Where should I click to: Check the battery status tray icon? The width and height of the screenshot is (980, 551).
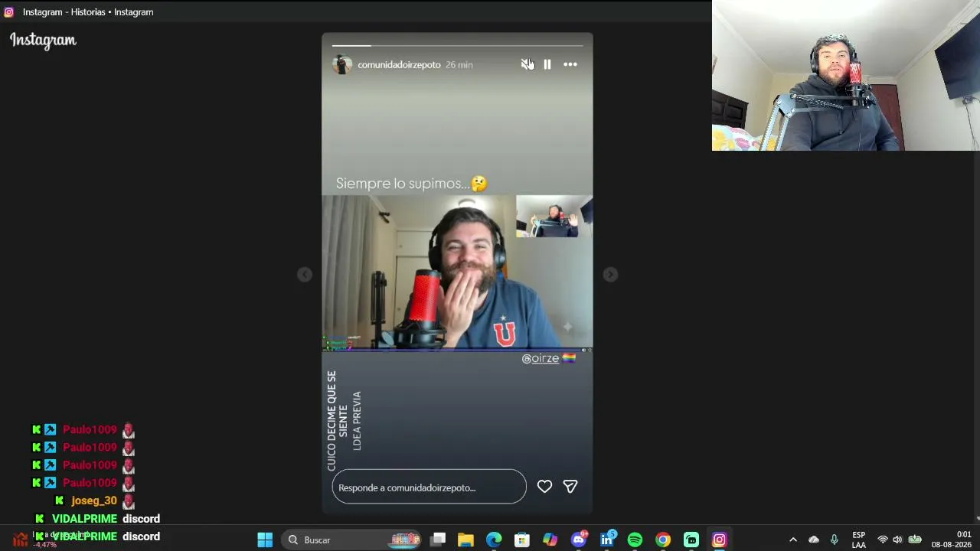(915, 540)
